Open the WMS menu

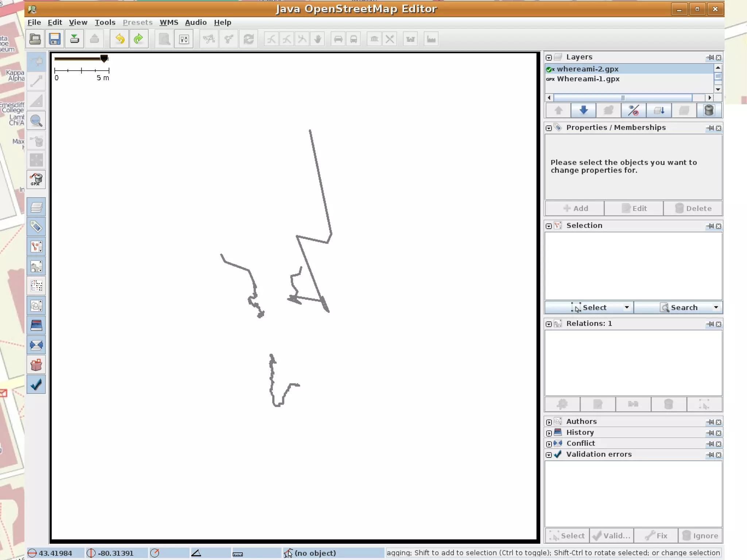point(169,22)
